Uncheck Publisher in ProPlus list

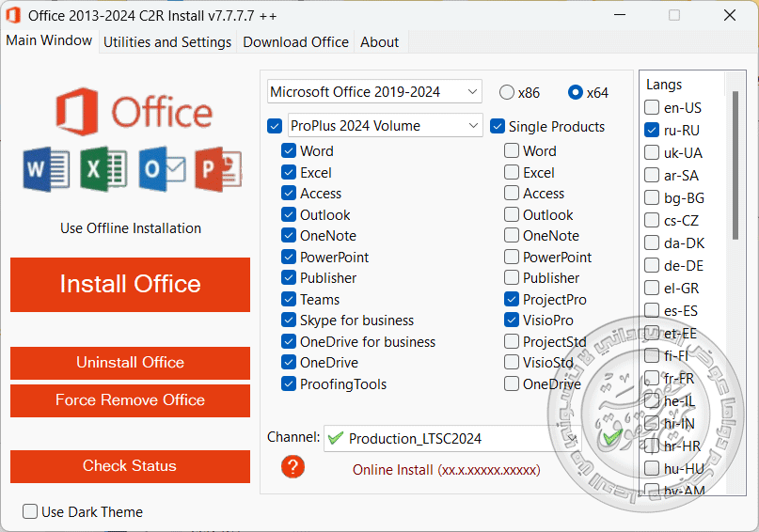point(289,277)
